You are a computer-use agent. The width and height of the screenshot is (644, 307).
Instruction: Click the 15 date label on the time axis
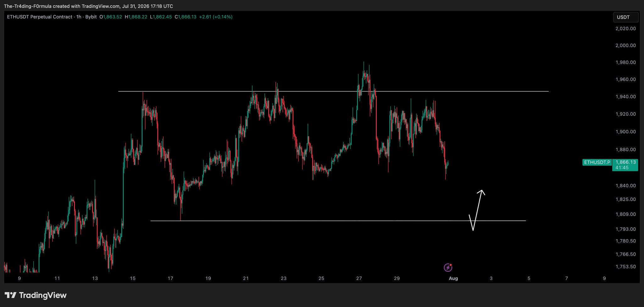[133, 278]
